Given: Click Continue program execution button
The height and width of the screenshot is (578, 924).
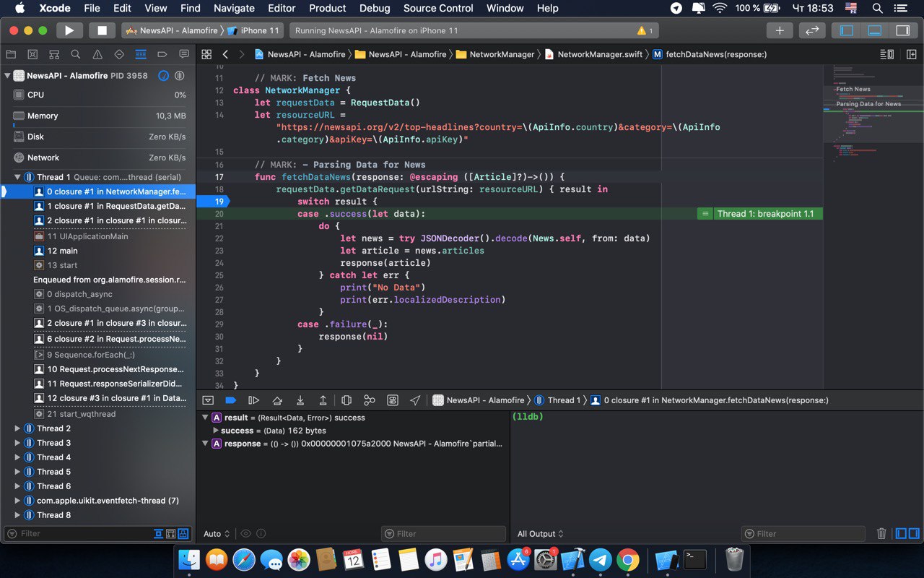Looking at the screenshot, I should click(x=253, y=400).
